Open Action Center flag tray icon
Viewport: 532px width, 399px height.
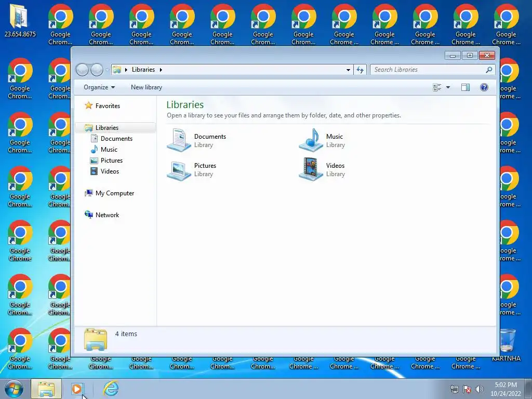(x=467, y=389)
